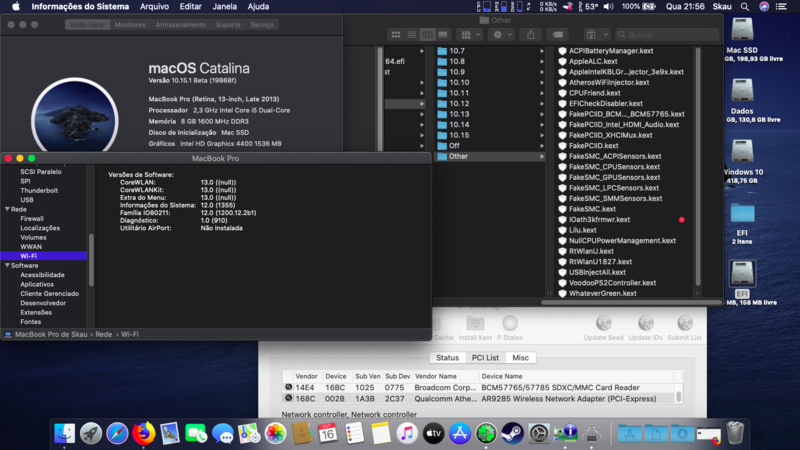Select the WhateverGreen.kext icon
The height and width of the screenshot is (450, 800).
[562, 293]
